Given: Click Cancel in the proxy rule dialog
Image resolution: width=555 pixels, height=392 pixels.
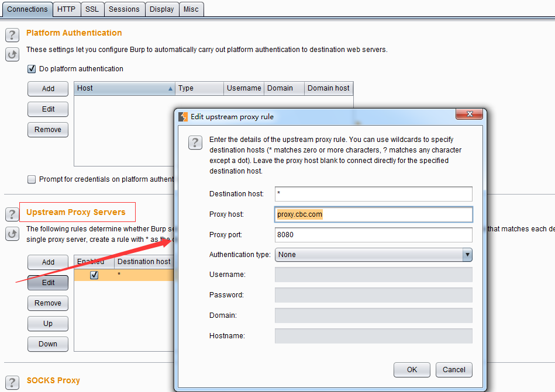Looking at the screenshot, I should coord(454,369).
